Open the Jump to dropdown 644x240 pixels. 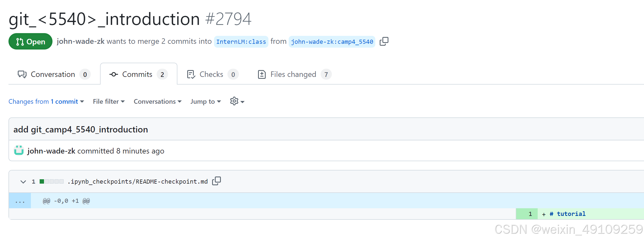(205, 101)
